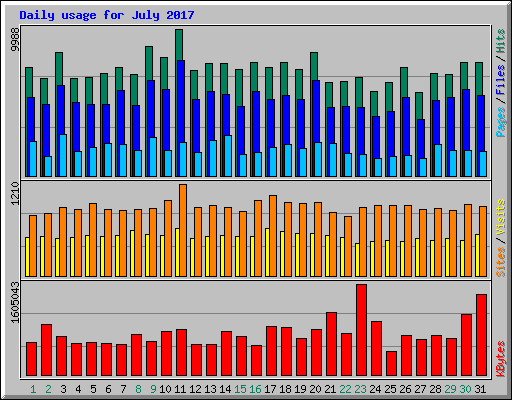Click day label 13 on axis
Viewport: 512px width, 400px height.
pyautogui.click(x=210, y=389)
